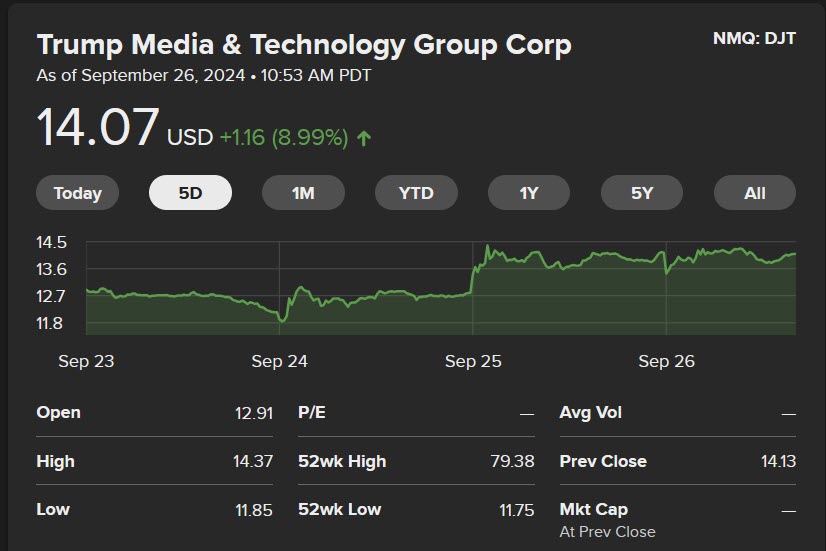
Task: Click the Open value 12.91
Action: point(254,413)
